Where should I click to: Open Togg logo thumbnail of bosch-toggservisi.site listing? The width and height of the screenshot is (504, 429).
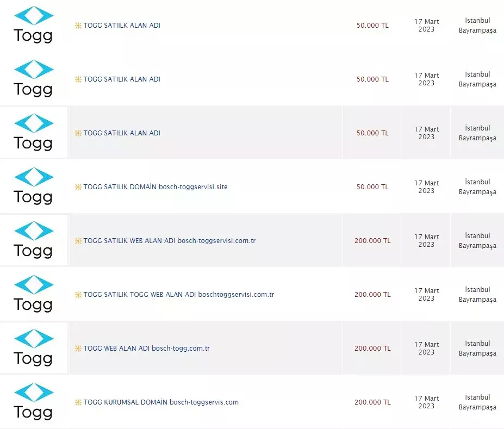pos(34,186)
